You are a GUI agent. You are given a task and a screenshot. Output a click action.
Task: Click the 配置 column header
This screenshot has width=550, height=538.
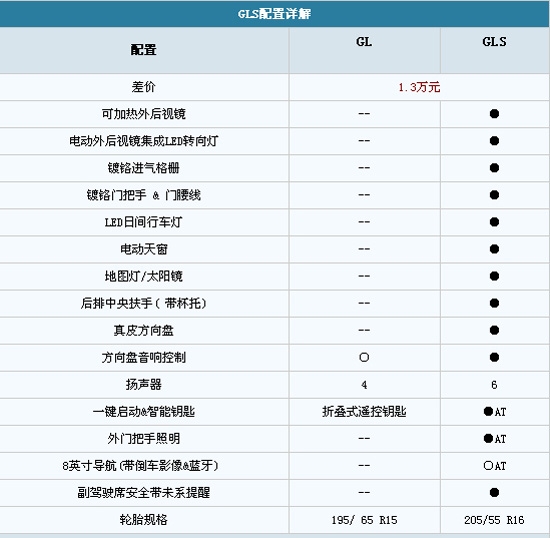click(143, 50)
